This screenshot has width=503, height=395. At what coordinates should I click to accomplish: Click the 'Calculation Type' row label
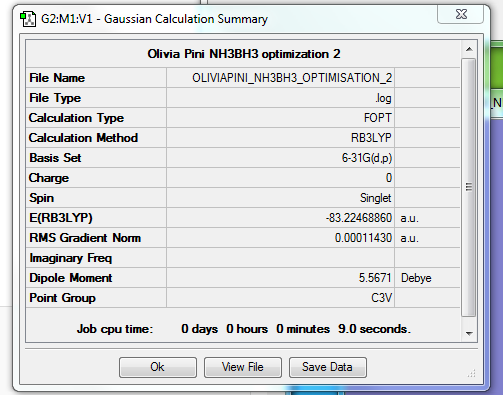click(x=76, y=118)
